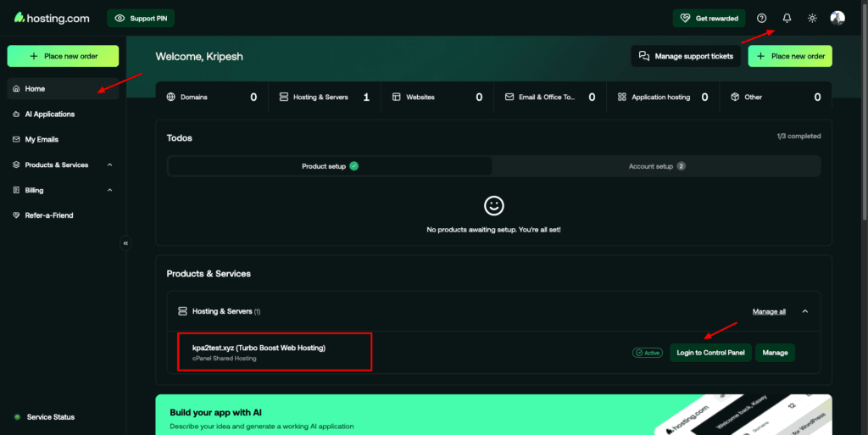Image resolution: width=868 pixels, height=435 pixels.
Task: Click Hosting & Servers section server icon
Action: tap(182, 311)
